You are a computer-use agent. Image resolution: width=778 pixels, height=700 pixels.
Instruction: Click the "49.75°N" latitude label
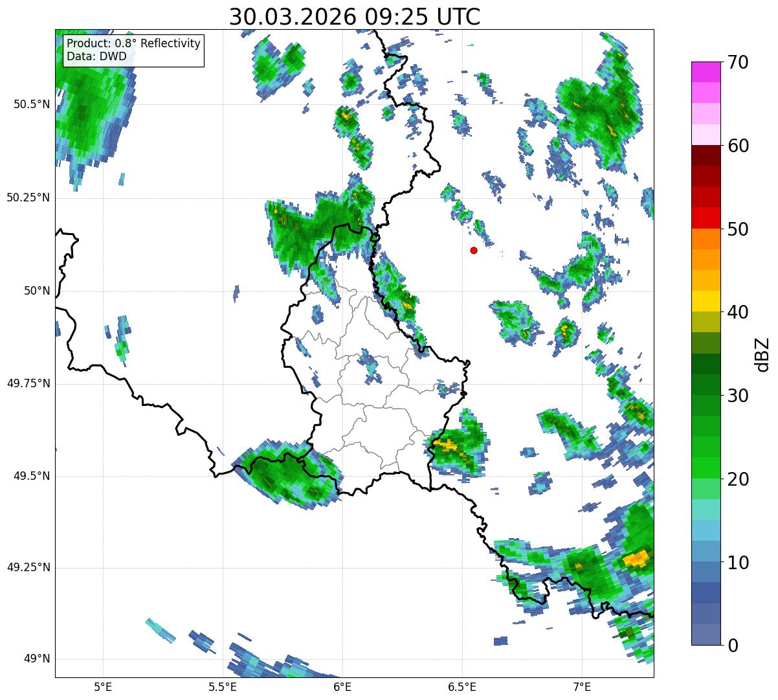[28, 383]
